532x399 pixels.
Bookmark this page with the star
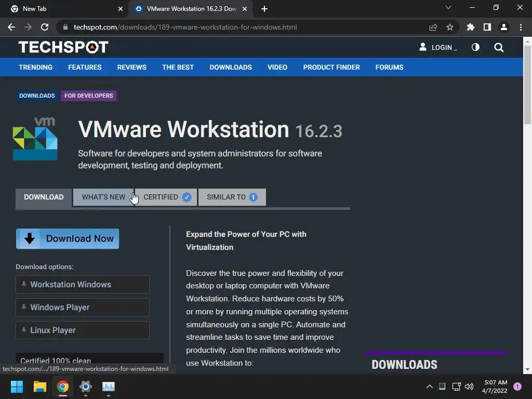450,27
